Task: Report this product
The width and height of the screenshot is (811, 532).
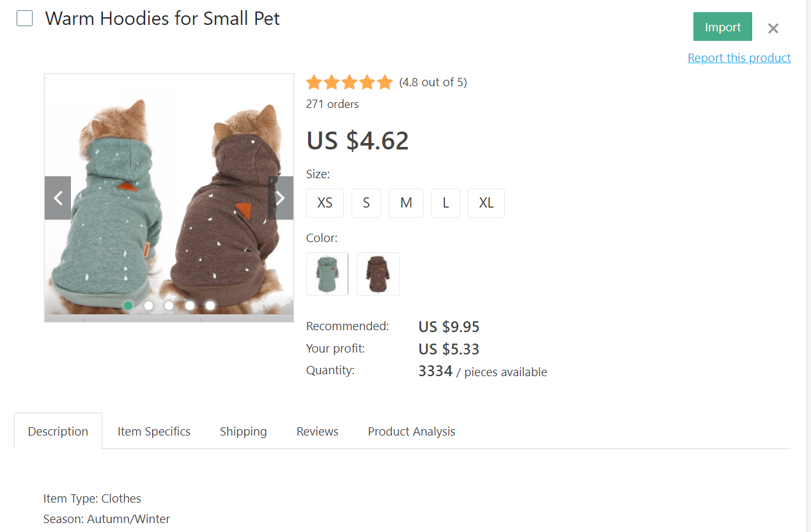Action: pos(739,57)
